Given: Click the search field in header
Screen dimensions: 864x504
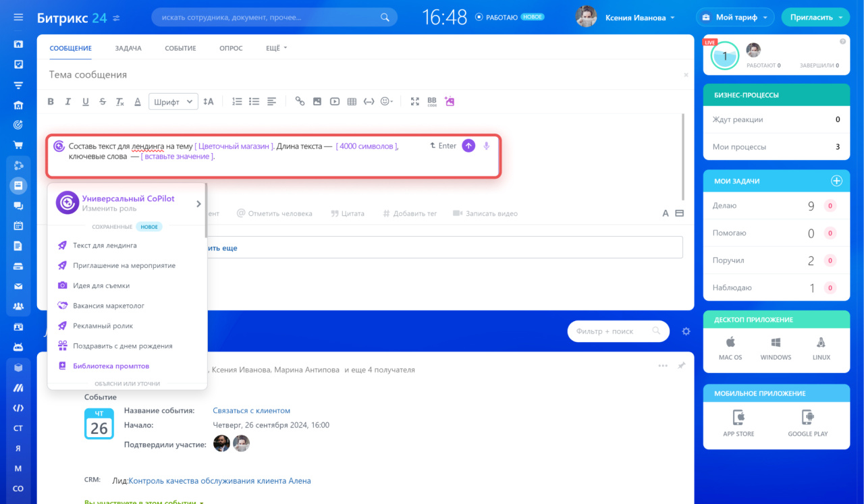Looking at the screenshot, I should (x=275, y=18).
